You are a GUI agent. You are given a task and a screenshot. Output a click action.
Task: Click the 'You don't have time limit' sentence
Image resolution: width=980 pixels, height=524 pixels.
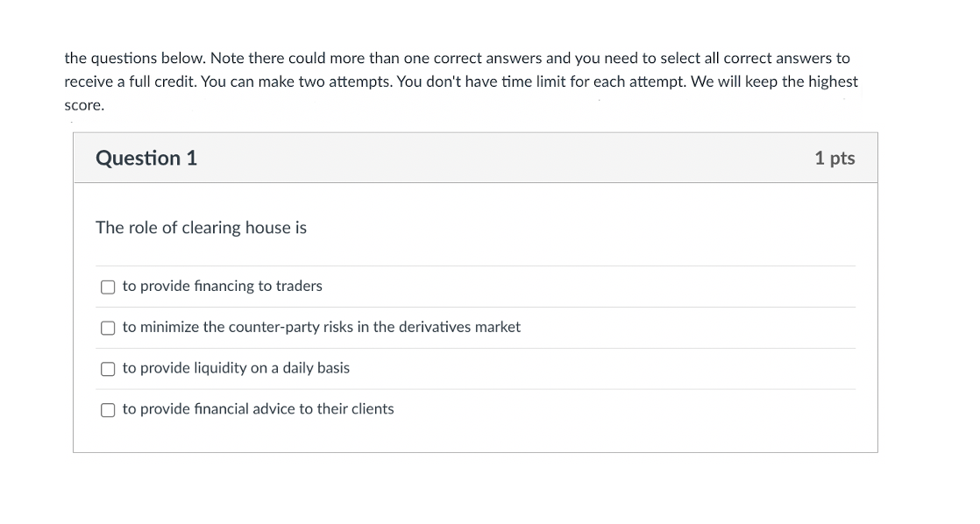[482, 81]
